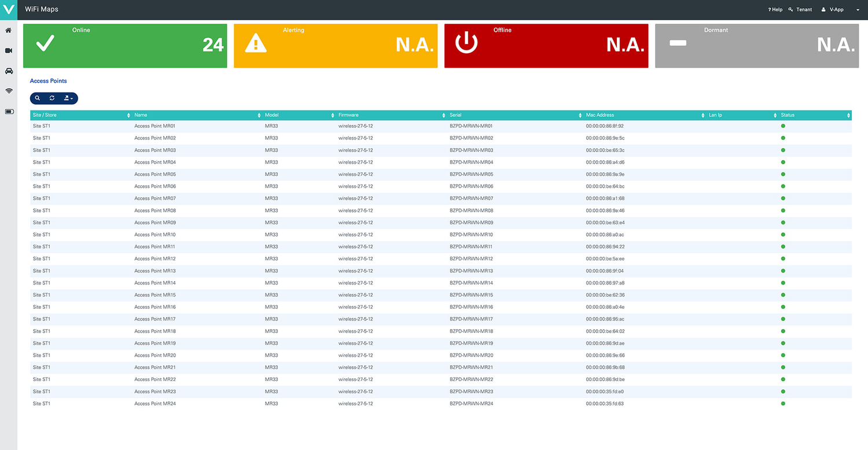
Task: Open the export format dropdown
Action: pos(73,98)
